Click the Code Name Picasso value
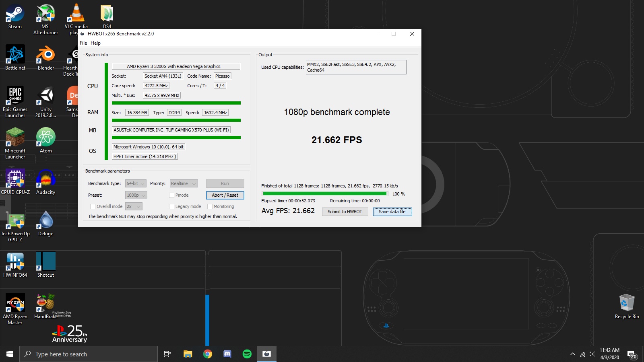The image size is (644, 362). 223,76
